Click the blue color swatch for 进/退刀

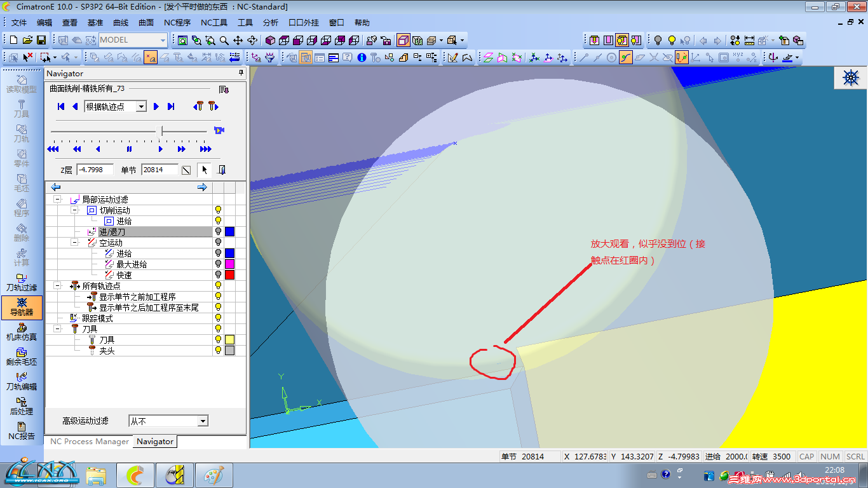click(229, 232)
